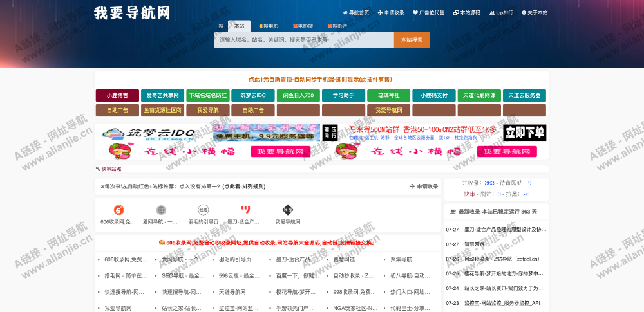Viewport: 644px width, 312px height.
Task: Click the cross-arrows icon beside 申请收录 in the recommendation bar
Action: [412, 187]
